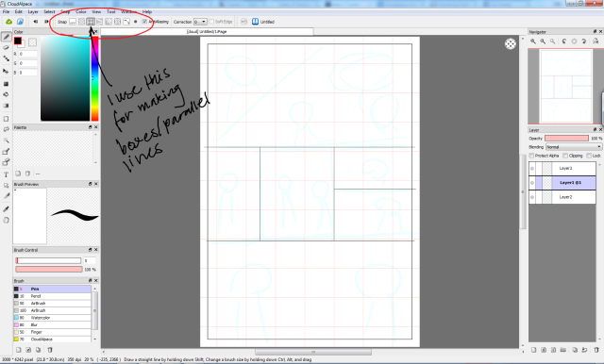The width and height of the screenshot is (604, 364).
Task: Click the Undo arrow in toolbar
Action: point(36,22)
